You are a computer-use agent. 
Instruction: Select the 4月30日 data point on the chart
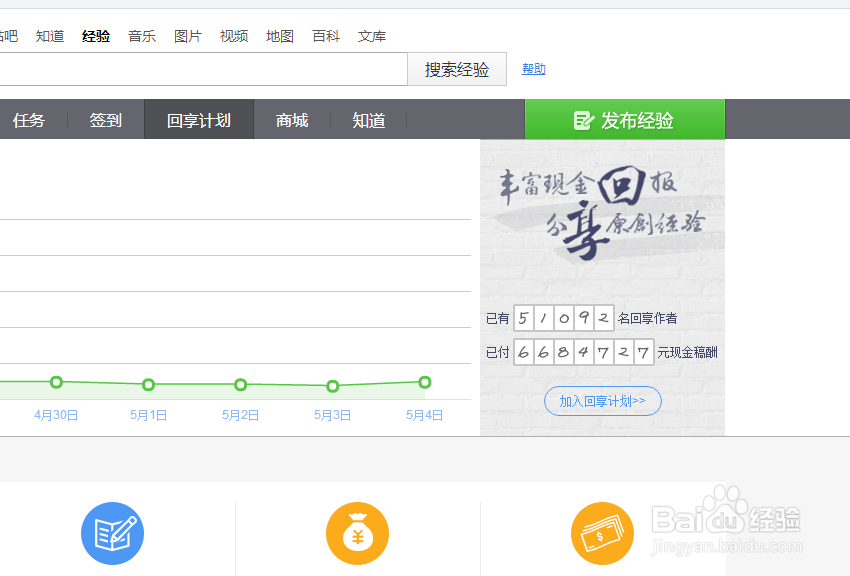pyautogui.click(x=56, y=382)
